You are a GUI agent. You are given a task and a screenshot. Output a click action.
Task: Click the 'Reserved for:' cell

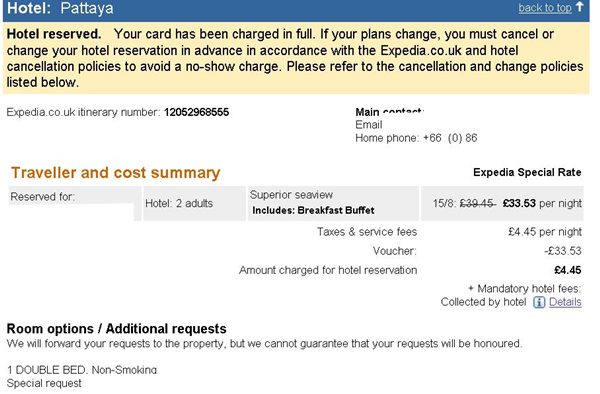coord(42,197)
